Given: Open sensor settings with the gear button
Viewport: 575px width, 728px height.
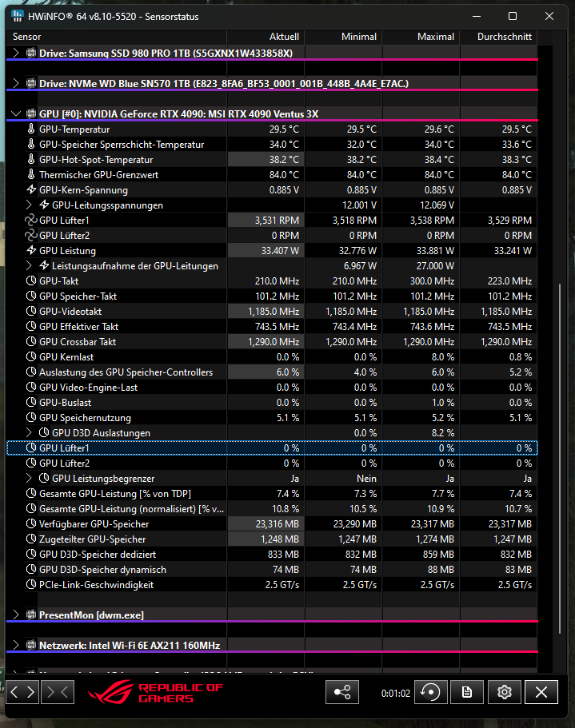Looking at the screenshot, I should click(x=505, y=693).
